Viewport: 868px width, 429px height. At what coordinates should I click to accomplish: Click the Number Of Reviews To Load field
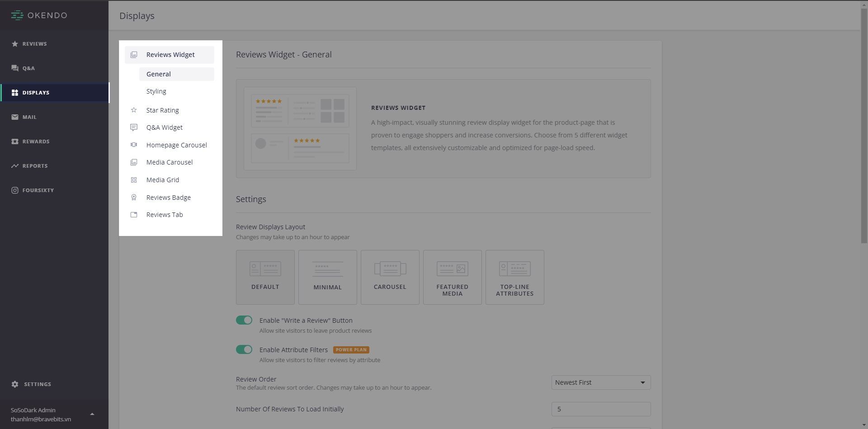point(601,409)
